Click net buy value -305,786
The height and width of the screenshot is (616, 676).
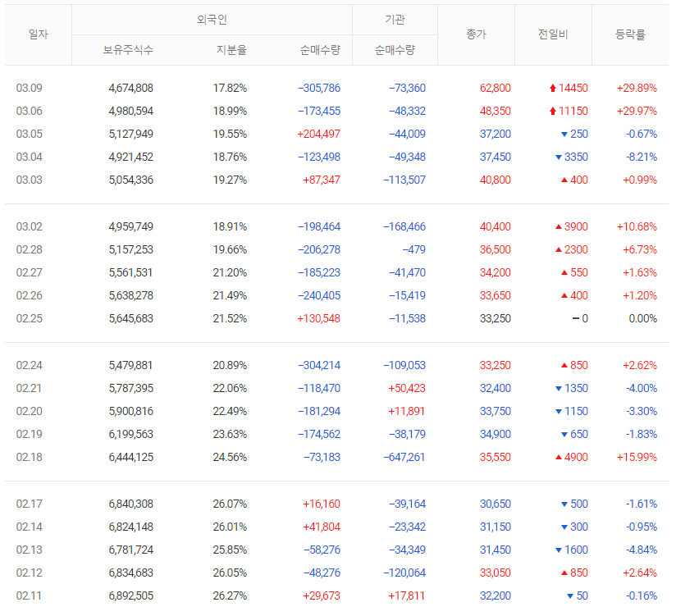[x=319, y=89]
